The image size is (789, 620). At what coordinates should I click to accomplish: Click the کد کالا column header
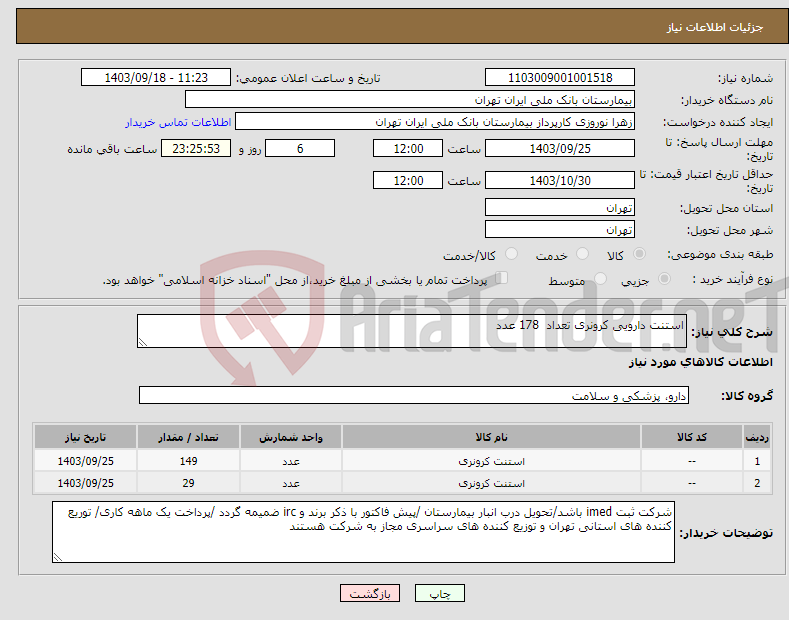tap(691, 437)
